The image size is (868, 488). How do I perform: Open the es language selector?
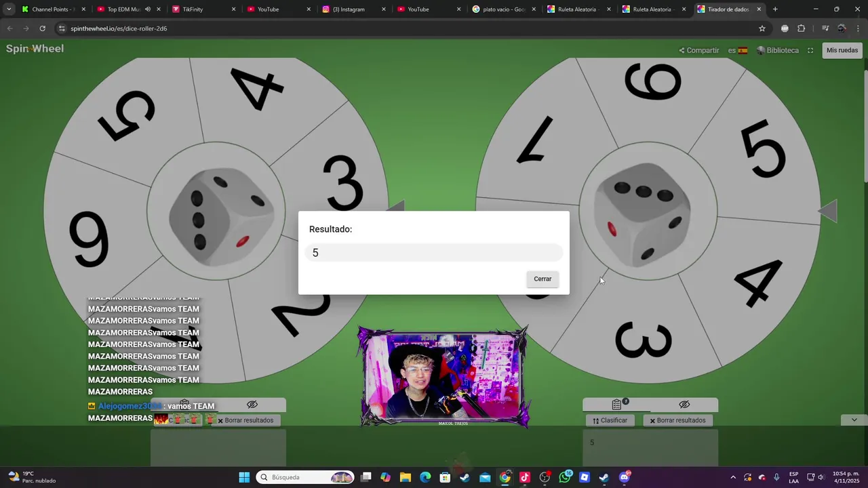click(738, 50)
